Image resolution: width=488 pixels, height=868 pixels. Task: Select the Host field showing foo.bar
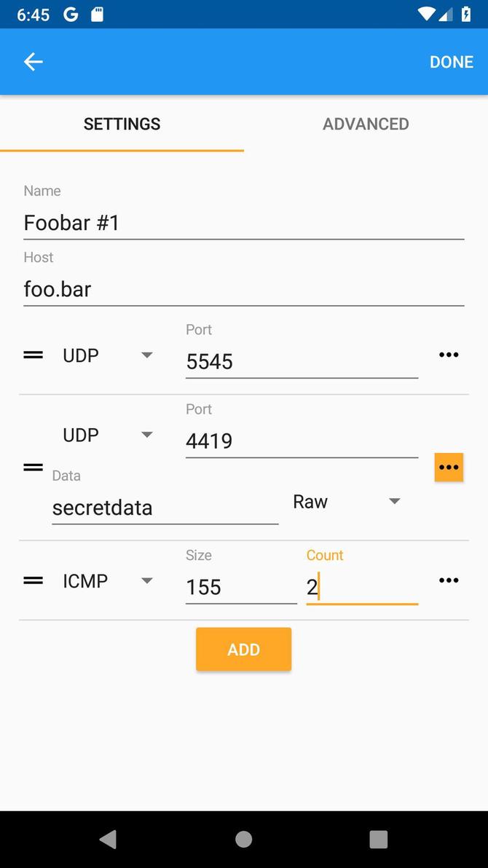point(243,289)
